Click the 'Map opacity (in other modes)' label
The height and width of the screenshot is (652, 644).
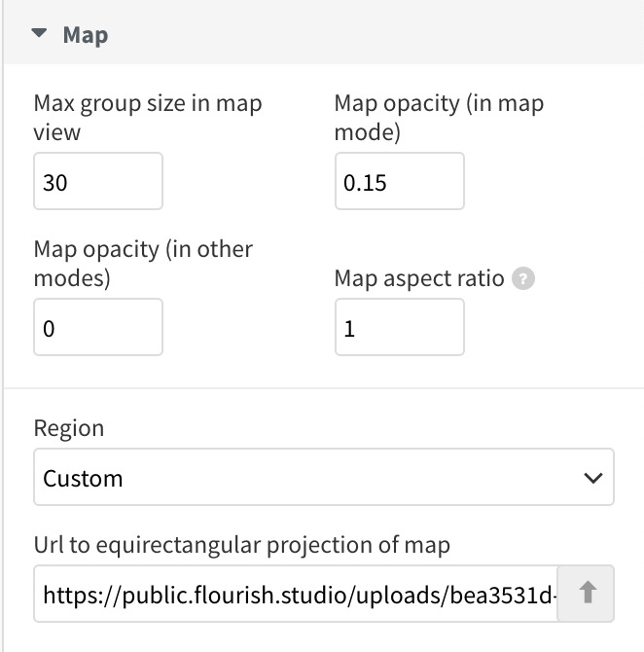click(143, 264)
